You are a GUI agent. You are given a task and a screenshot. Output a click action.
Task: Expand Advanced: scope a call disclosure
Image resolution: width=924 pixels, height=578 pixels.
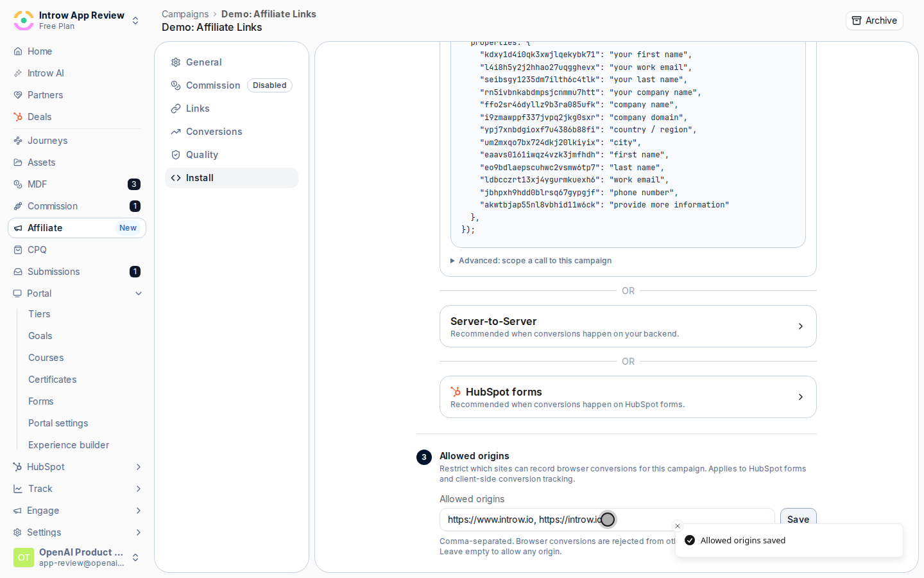point(531,261)
